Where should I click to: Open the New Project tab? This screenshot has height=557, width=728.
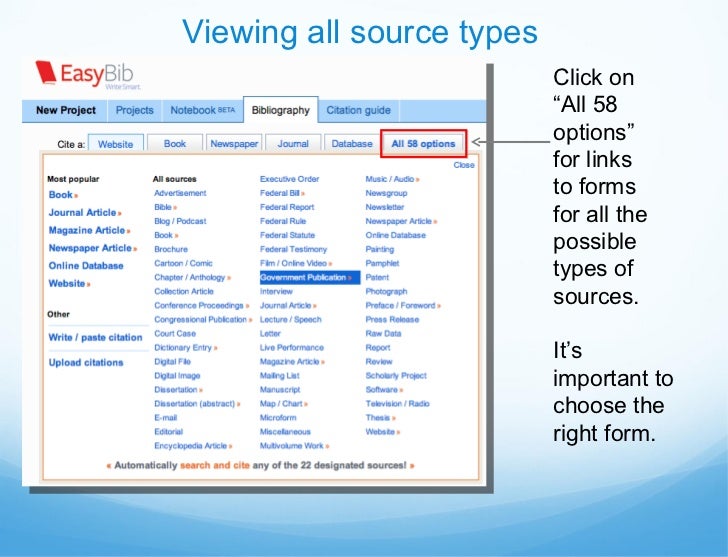tap(65, 110)
